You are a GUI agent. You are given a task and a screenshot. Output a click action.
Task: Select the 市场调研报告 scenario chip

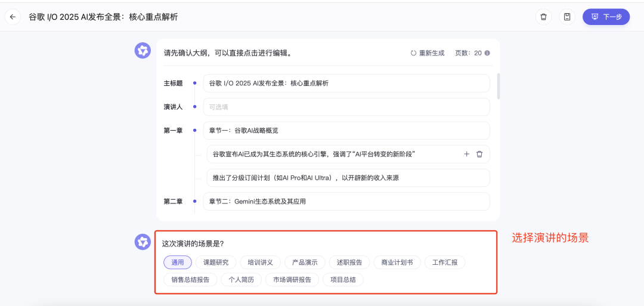tap(292, 280)
